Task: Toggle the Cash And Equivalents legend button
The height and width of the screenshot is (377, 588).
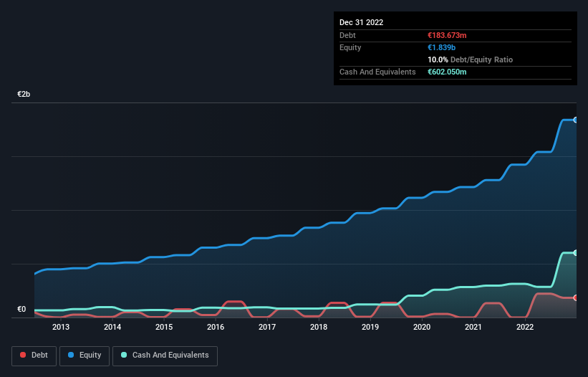Action: 165,355
